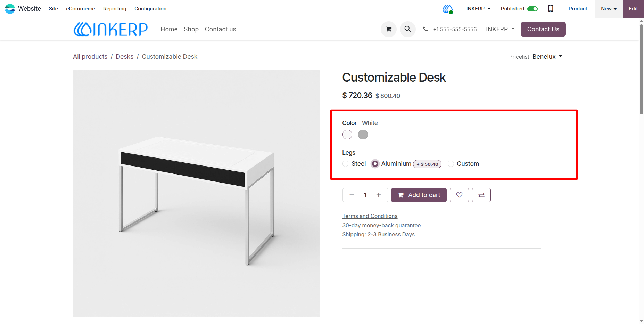Screen dimensions: 644x324
Task: Open the eCommerce menu
Action: [81, 9]
